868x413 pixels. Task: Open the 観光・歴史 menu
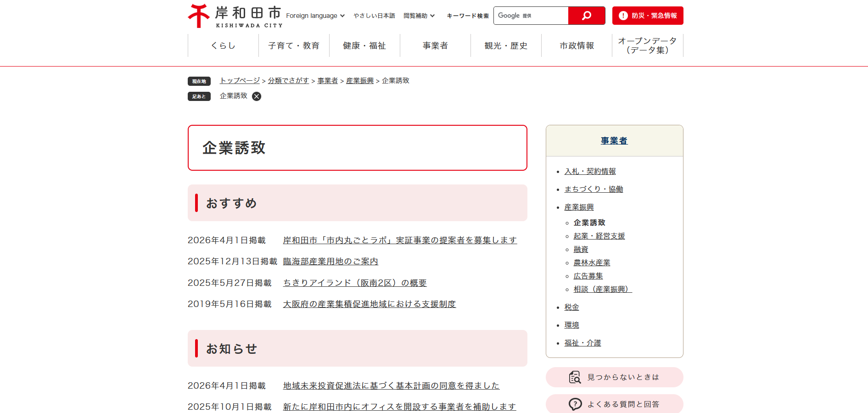pyautogui.click(x=506, y=45)
